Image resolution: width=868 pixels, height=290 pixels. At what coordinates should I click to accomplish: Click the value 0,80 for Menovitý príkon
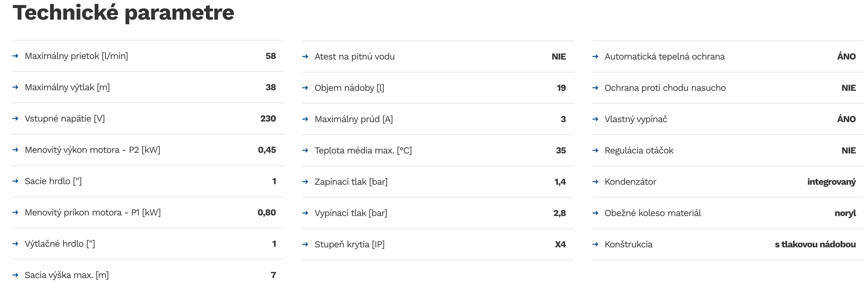tap(266, 213)
